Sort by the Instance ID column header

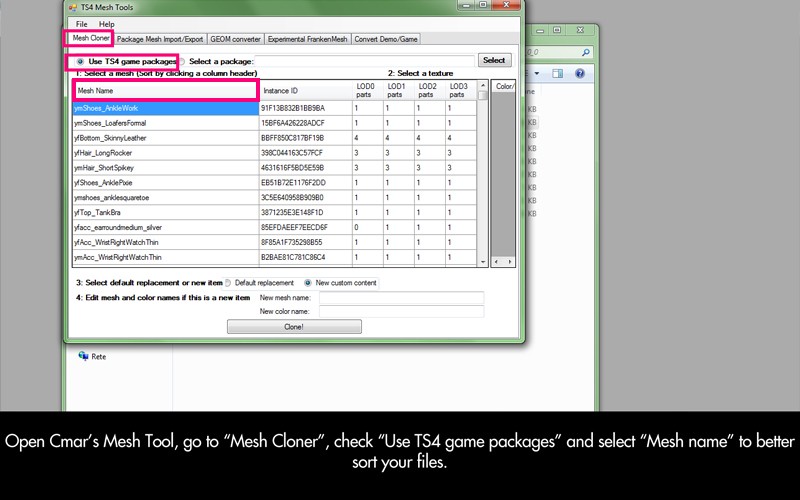(x=306, y=90)
